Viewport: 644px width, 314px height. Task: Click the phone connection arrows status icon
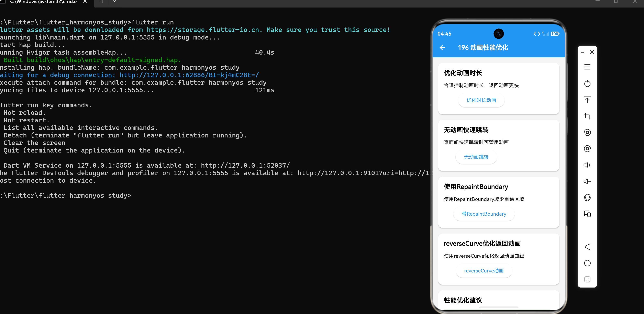point(537,34)
